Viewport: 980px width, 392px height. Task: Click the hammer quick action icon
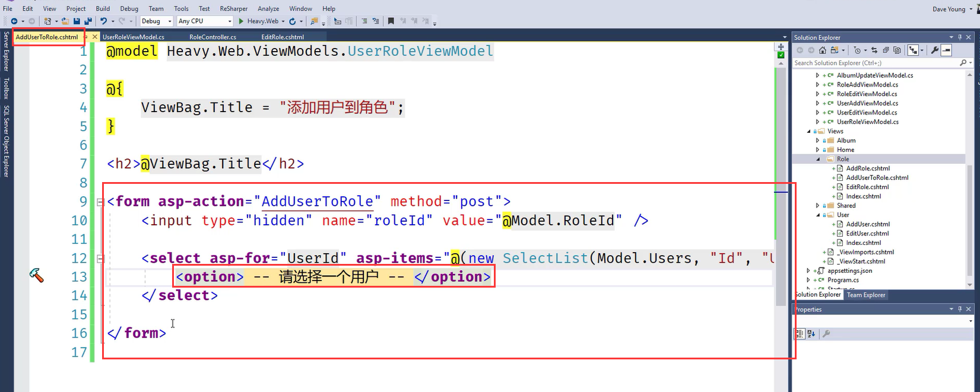(x=36, y=275)
